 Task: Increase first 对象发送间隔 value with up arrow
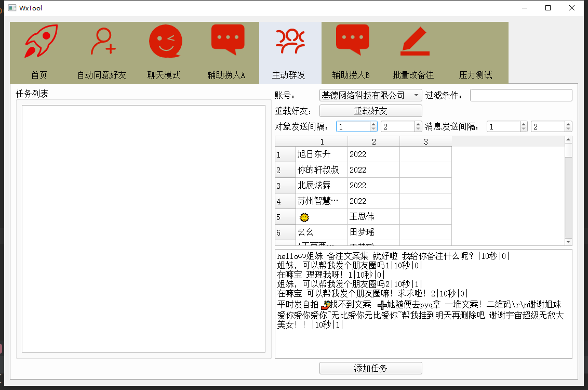(x=373, y=124)
